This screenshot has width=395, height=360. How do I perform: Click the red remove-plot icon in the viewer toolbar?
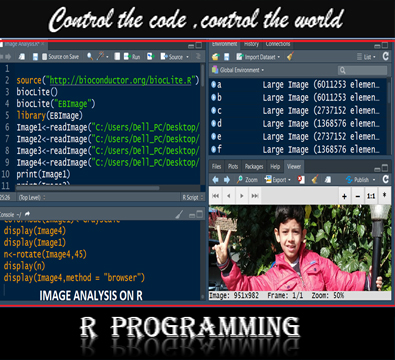click(301, 179)
